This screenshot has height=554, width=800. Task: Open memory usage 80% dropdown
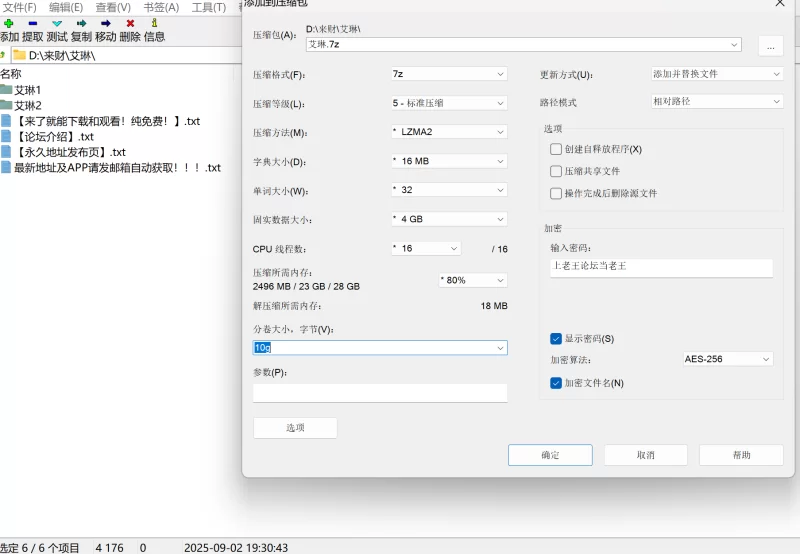click(473, 280)
